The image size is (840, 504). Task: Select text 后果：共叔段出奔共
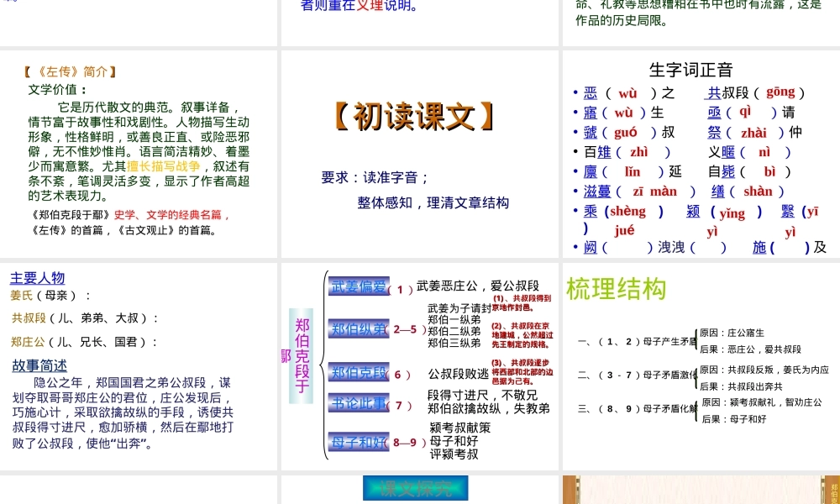coord(741,386)
